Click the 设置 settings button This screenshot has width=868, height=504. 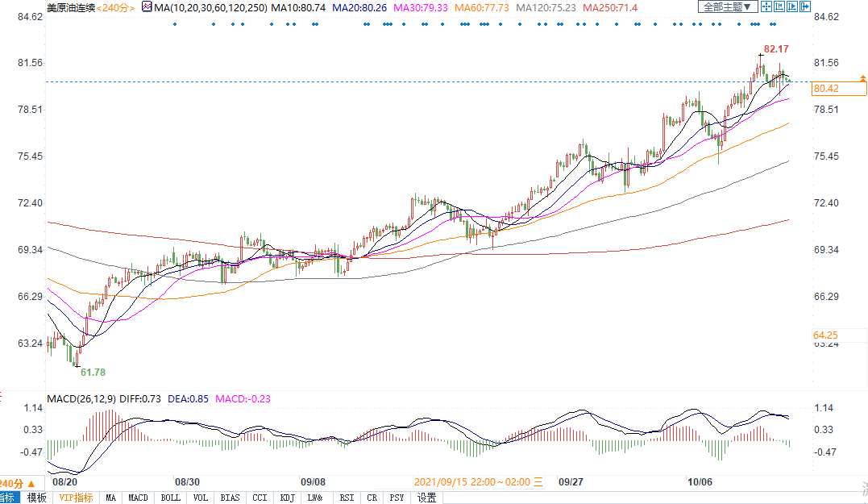click(x=426, y=498)
